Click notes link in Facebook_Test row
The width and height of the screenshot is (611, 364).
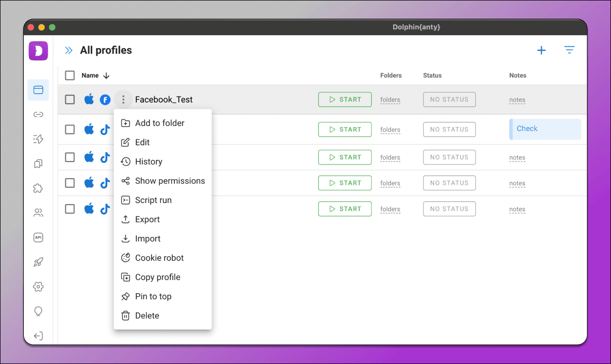click(517, 100)
